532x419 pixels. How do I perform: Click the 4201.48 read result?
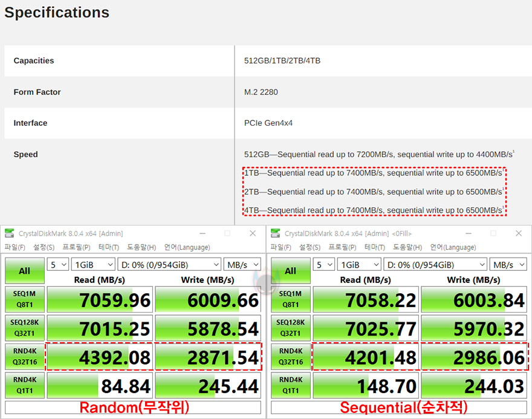pyautogui.click(x=366, y=357)
